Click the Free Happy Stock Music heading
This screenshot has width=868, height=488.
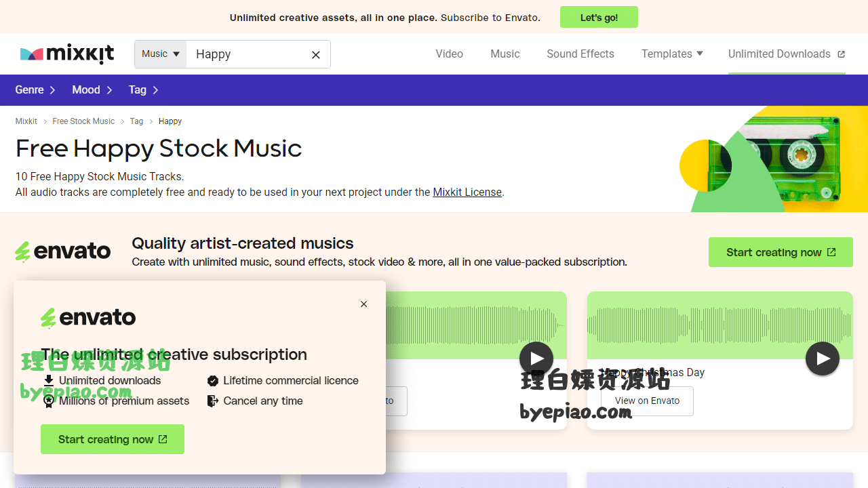(159, 148)
